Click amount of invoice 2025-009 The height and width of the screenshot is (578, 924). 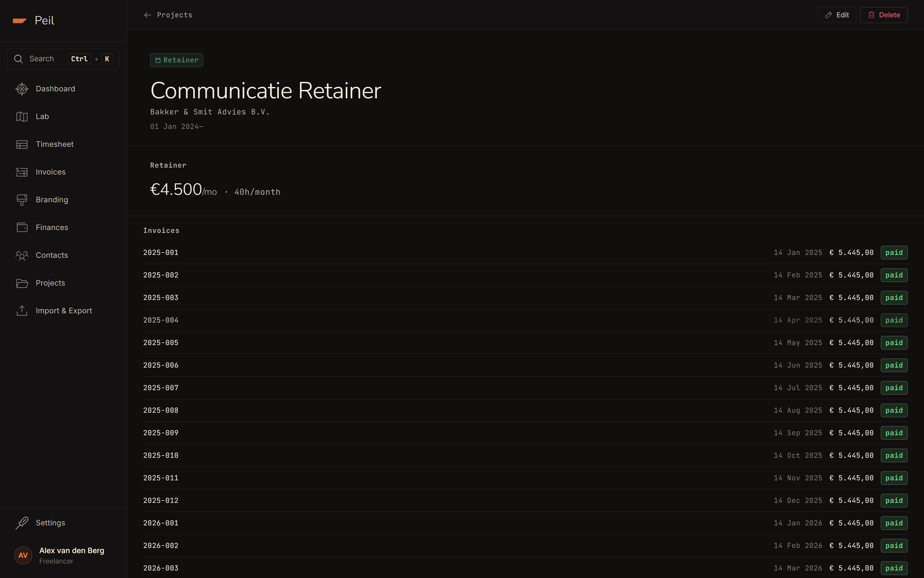[851, 433]
